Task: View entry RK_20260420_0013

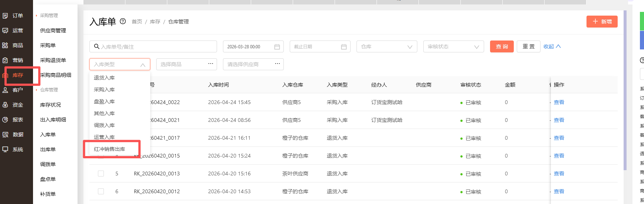Action: (559, 174)
